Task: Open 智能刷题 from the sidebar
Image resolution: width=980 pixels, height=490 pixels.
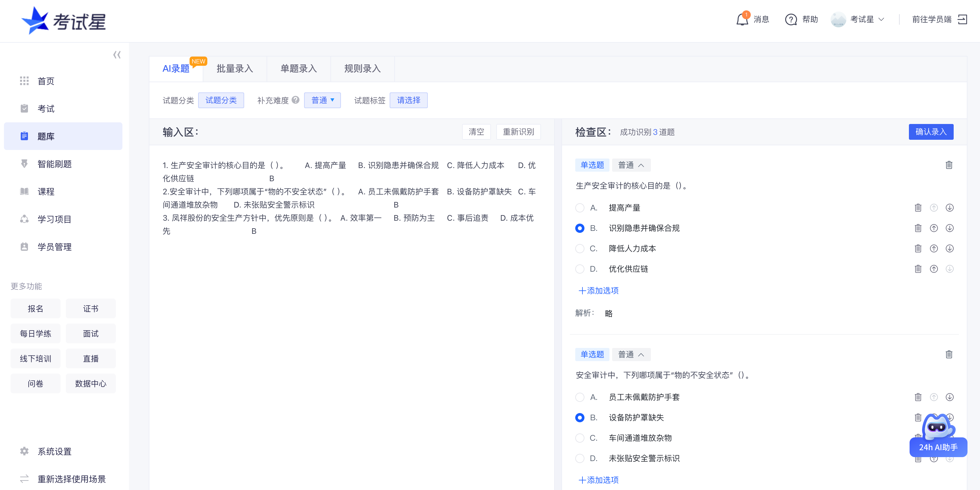Action: click(55, 164)
